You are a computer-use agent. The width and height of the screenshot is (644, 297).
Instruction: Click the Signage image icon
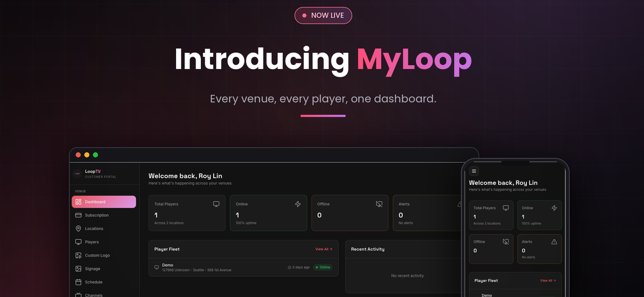tap(79, 268)
